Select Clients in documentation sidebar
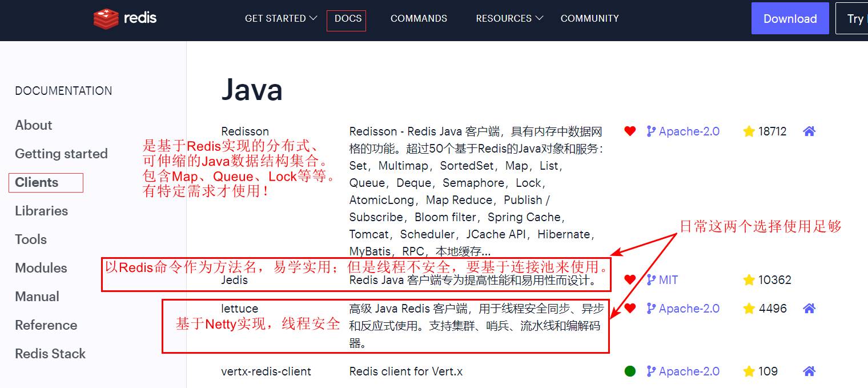The image size is (868, 388). pyautogui.click(x=37, y=182)
